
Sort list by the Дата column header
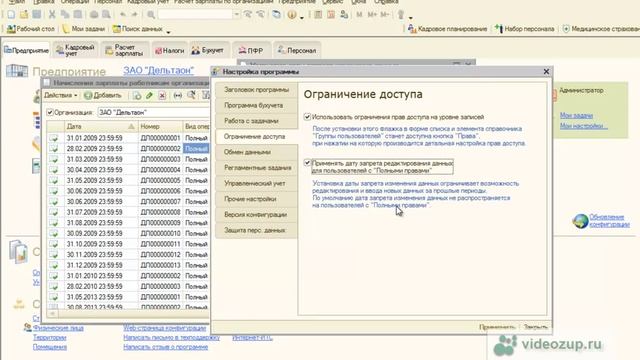coord(101,127)
